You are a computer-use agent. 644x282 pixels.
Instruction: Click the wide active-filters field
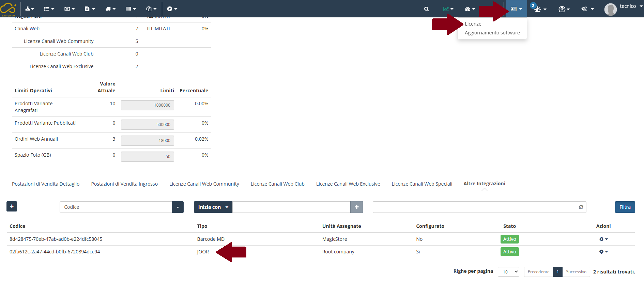(479, 207)
